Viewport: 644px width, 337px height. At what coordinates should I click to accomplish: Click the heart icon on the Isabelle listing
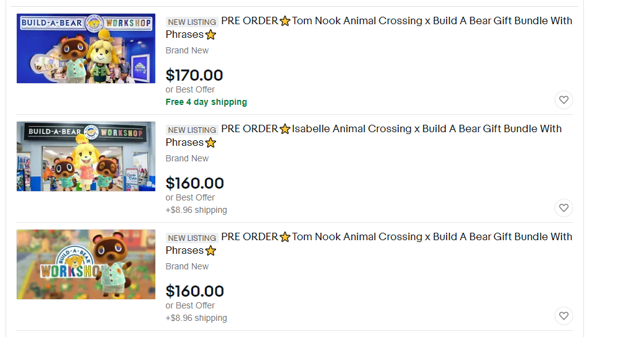(x=563, y=208)
